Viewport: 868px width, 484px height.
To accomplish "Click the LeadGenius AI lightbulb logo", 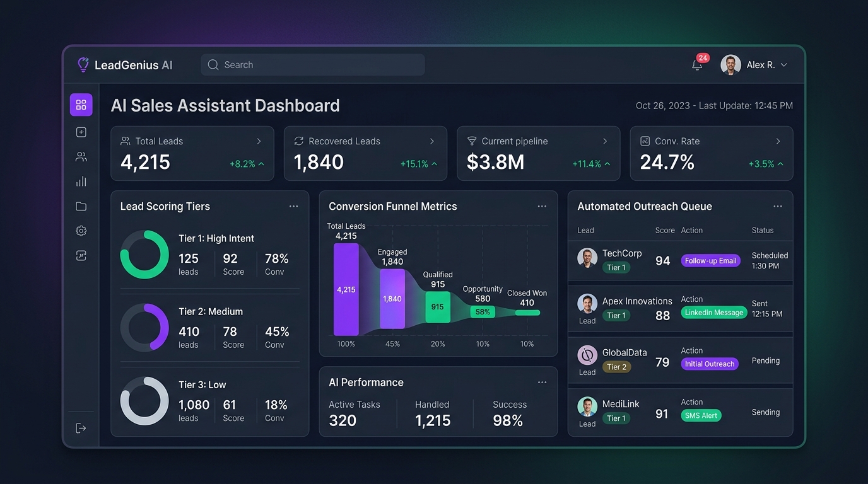I will [x=83, y=64].
